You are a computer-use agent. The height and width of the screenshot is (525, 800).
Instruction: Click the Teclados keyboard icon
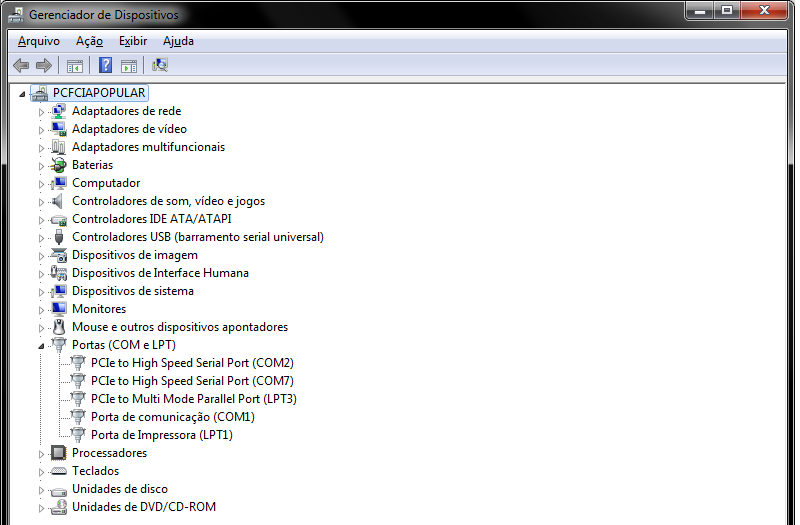click(59, 471)
